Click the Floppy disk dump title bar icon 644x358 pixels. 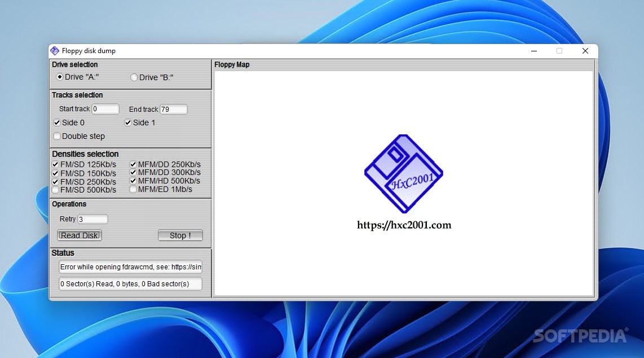[x=55, y=51]
